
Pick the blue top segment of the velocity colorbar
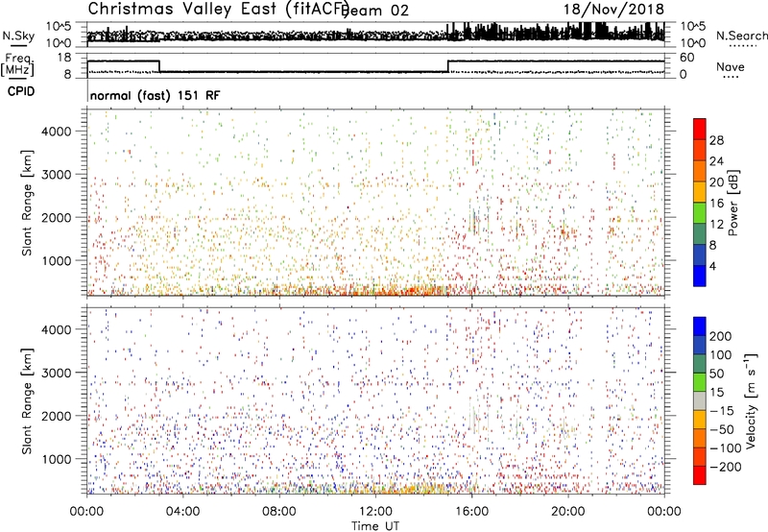(x=700, y=326)
